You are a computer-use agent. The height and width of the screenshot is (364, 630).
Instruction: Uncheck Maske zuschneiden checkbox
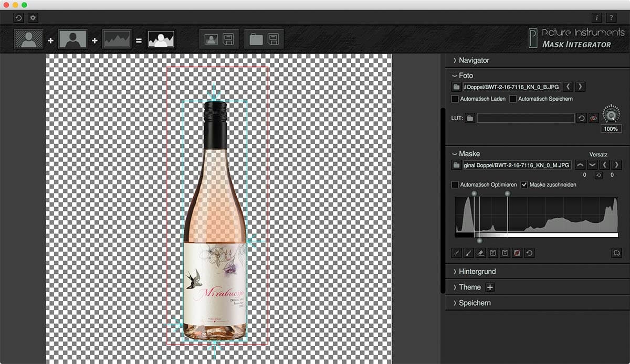point(524,185)
